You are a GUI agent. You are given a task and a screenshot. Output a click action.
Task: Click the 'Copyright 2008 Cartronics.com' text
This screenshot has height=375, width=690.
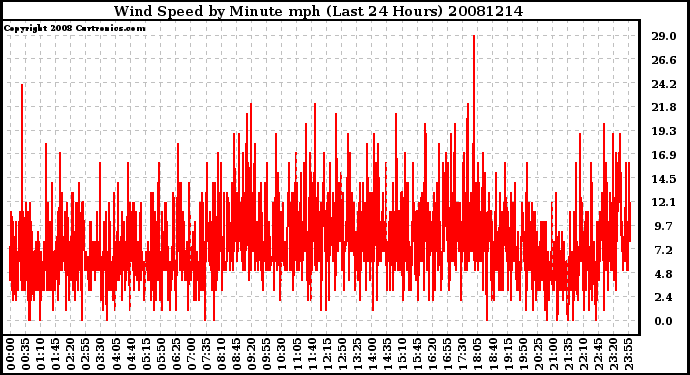[74, 28]
